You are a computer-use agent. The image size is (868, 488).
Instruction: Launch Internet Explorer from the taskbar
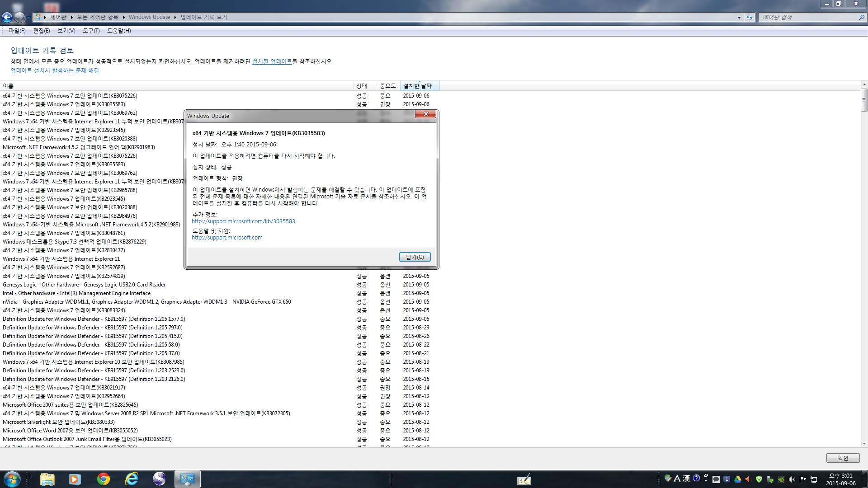(x=132, y=479)
